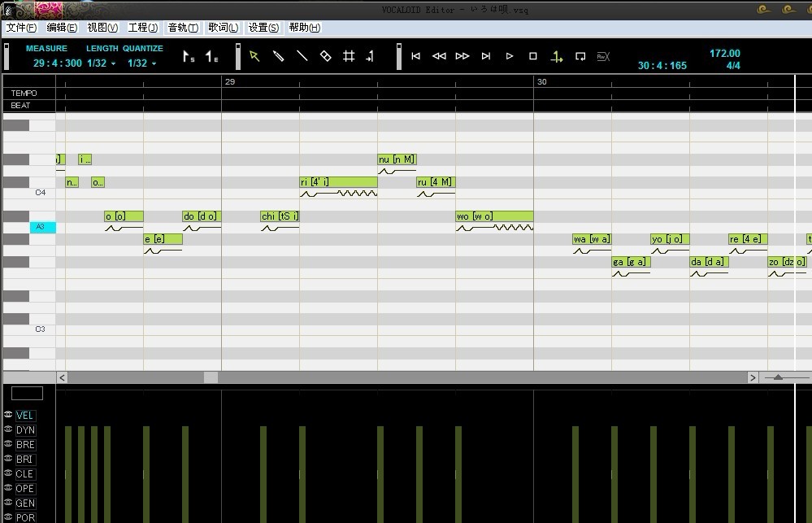Toggle the DYN parameter eye icon

click(x=8, y=429)
